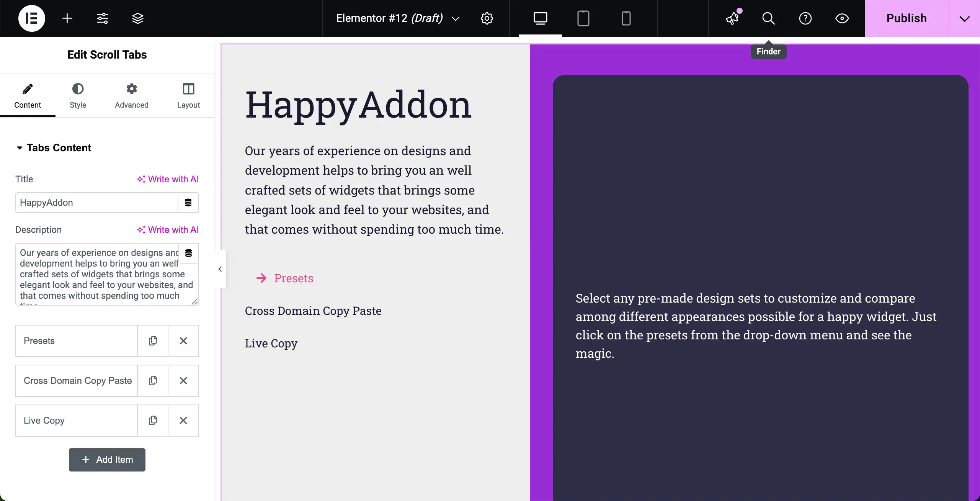980x501 pixels.
Task: Duplicate the Presets item
Action: coord(153,341)
